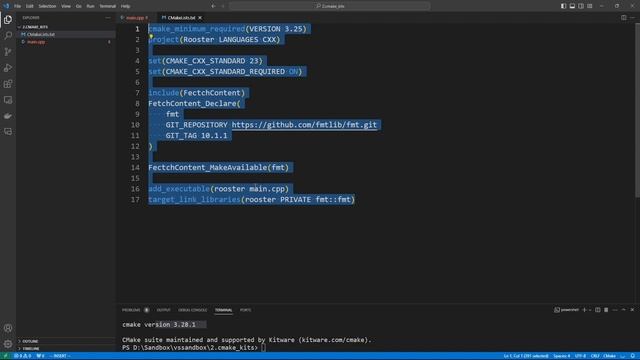Open the Run menu
This screenshot has height=360, width=640.
pos(90,6)
